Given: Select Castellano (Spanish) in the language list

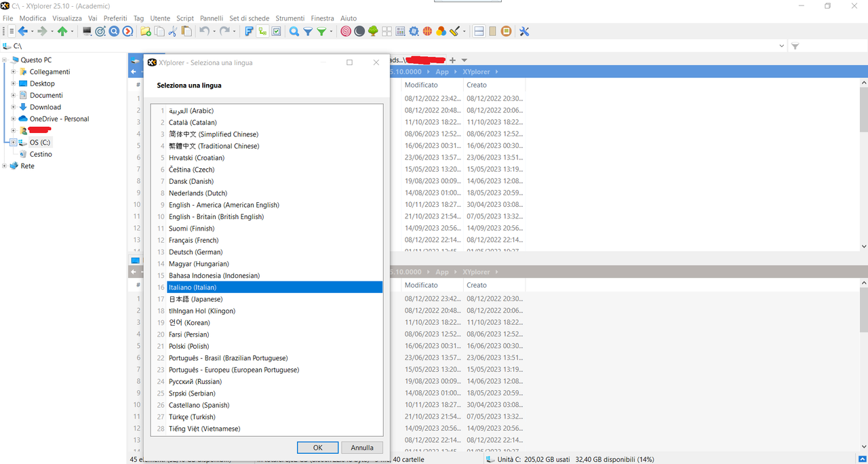Looking at the screenshot, I should pos(275,405).
